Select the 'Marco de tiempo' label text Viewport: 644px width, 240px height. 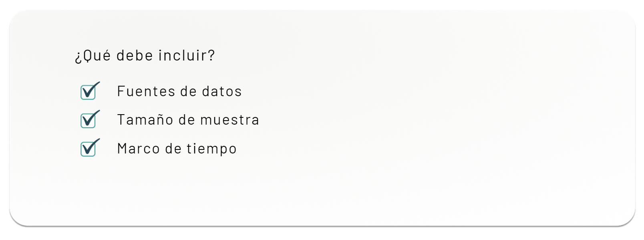point(177,149)
